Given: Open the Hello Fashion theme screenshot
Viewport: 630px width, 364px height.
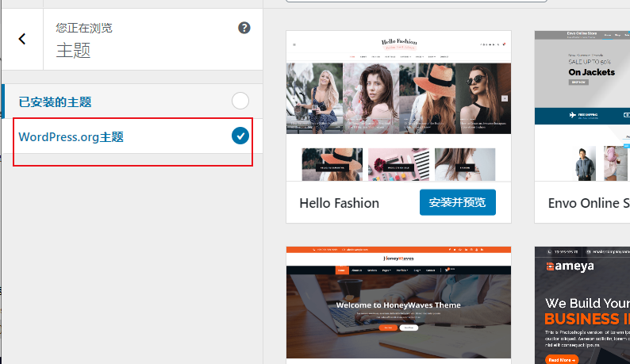Looking at the screenshot, I should pyautogui.click(x=398, y=106).
